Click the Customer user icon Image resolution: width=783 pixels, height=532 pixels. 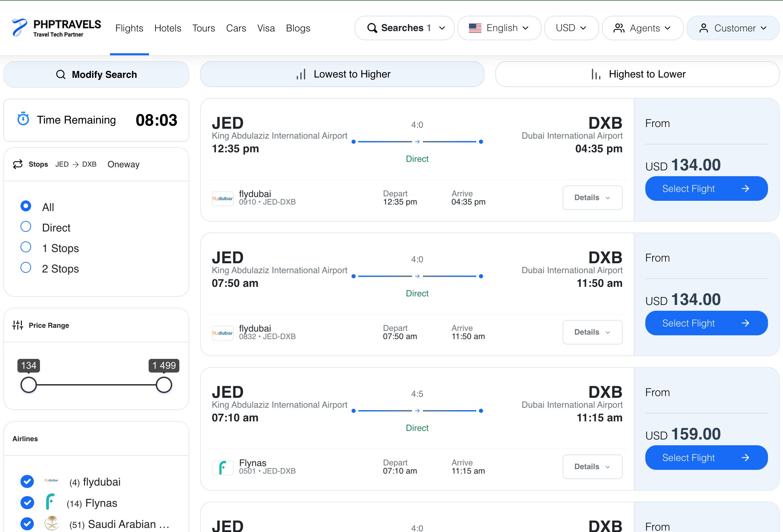coord(703,28)
